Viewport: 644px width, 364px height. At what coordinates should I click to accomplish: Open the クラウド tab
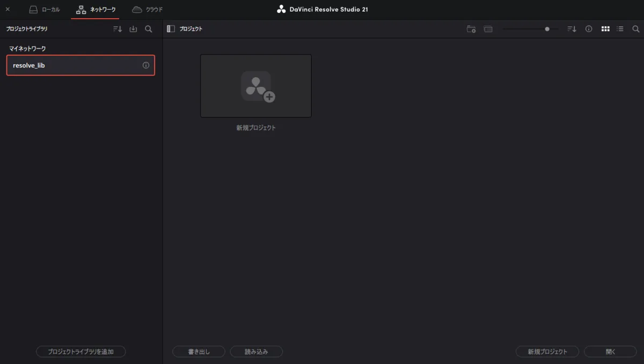pyautogui.click(x=147, y=10)
